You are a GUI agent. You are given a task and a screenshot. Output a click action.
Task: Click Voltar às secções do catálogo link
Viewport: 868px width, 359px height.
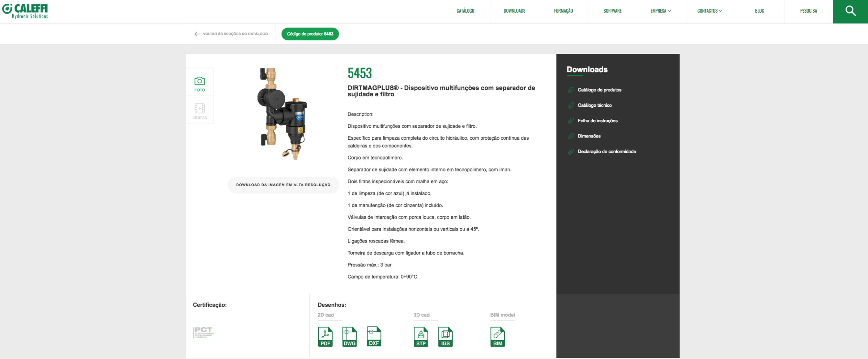tap(235, 34)
